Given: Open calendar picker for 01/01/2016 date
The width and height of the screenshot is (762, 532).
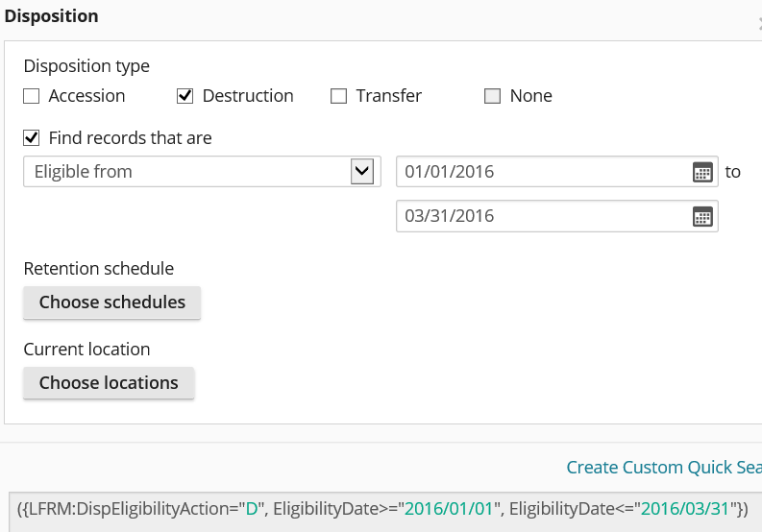Looking at the screenshot, I should (x=702, y=172).
